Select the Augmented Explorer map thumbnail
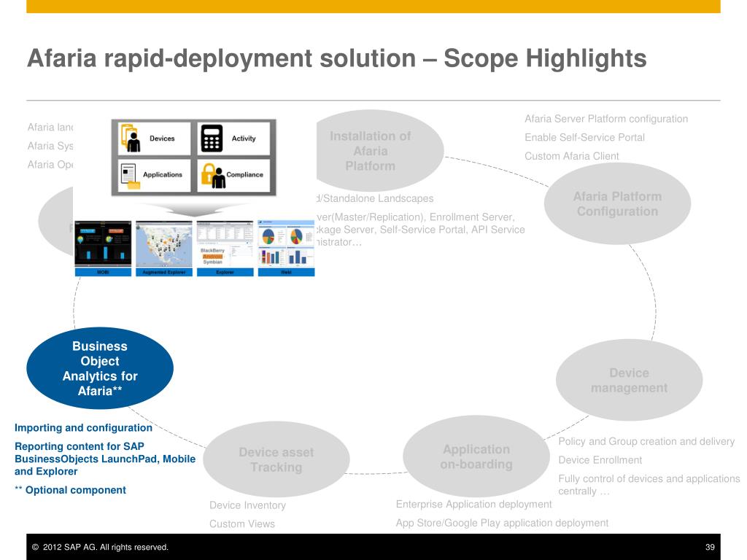Screen dimensions: 747x560 click(x=164, y=248)
